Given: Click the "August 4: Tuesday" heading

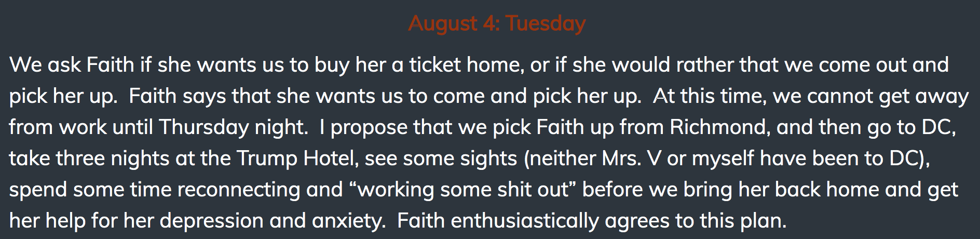Looking at the screenshot, I should [497, 24].
